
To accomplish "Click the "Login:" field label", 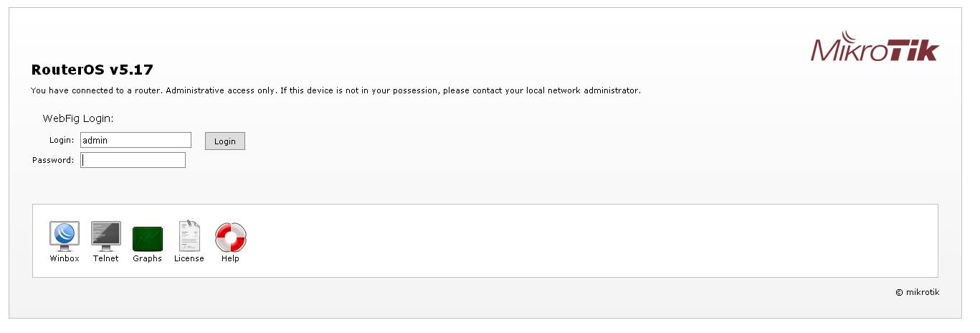I will point(62,141).
